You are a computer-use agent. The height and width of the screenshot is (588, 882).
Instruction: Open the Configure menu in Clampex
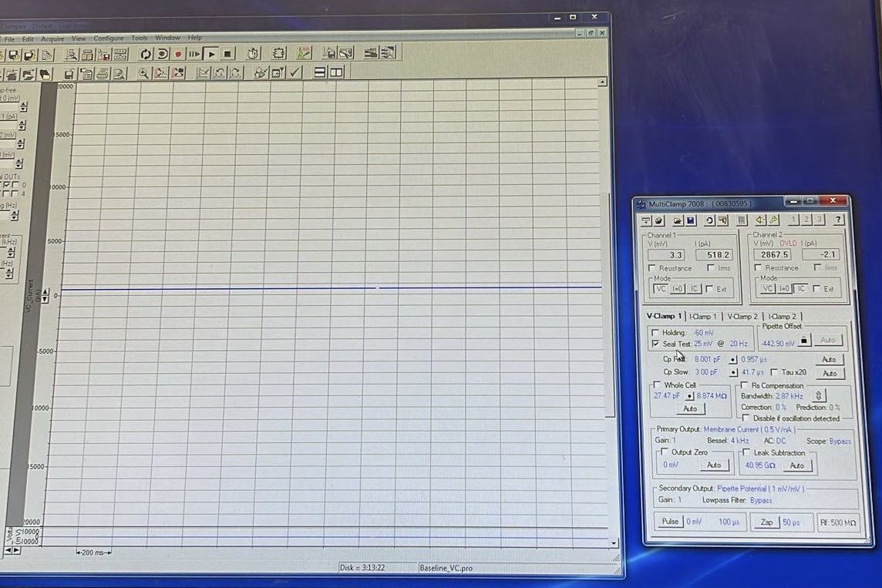pos(109,39)
